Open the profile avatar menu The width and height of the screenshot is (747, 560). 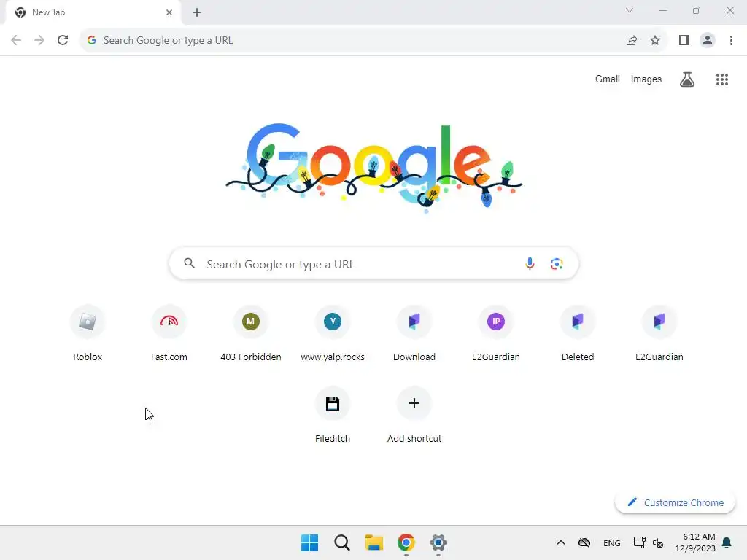[x=708, y=41]
